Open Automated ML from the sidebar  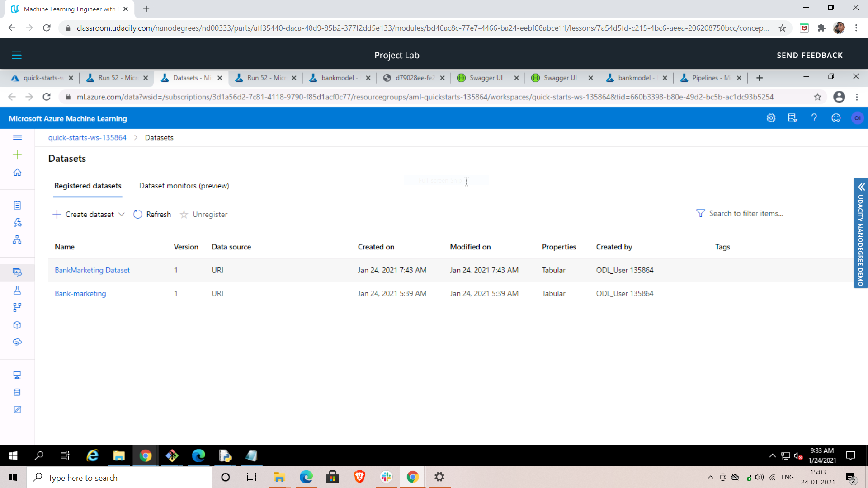[17, 222]
